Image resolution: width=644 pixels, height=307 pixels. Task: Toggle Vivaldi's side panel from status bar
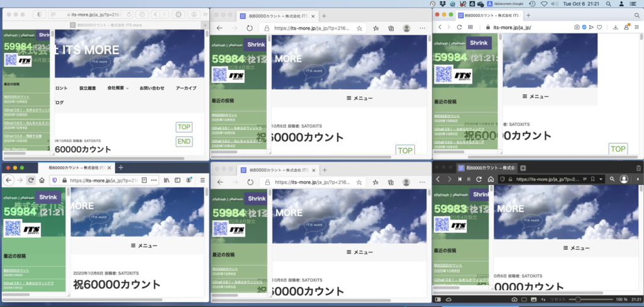438,299
